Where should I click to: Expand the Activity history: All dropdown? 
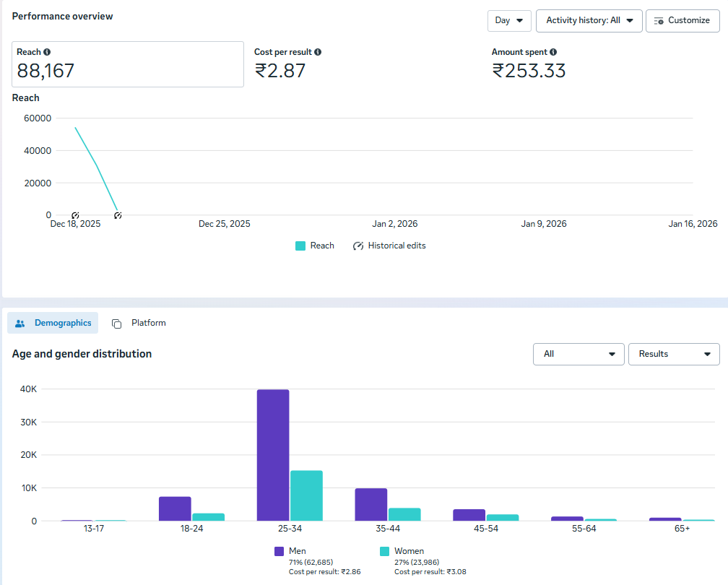[589, 21]
